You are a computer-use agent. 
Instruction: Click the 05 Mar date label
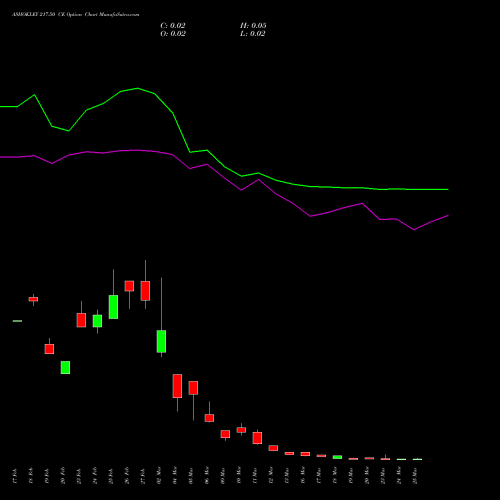tap(191, 475)
